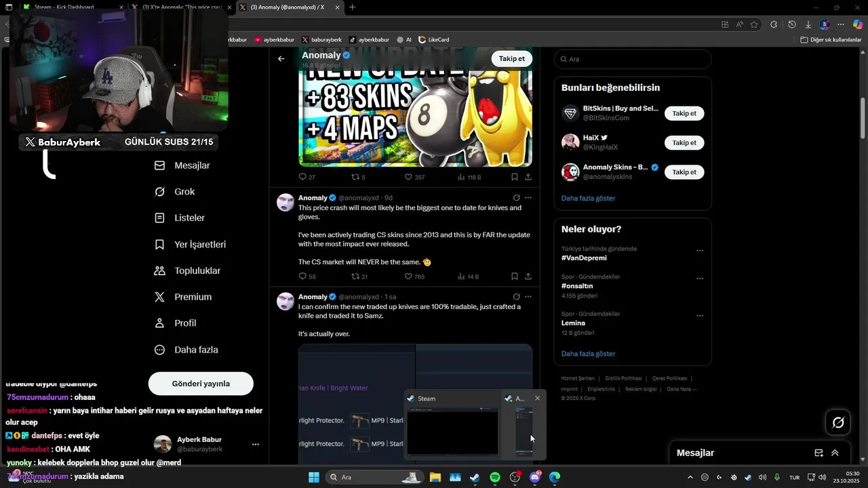Open a new browser tab
868x488 pixels.
point(352,7)
